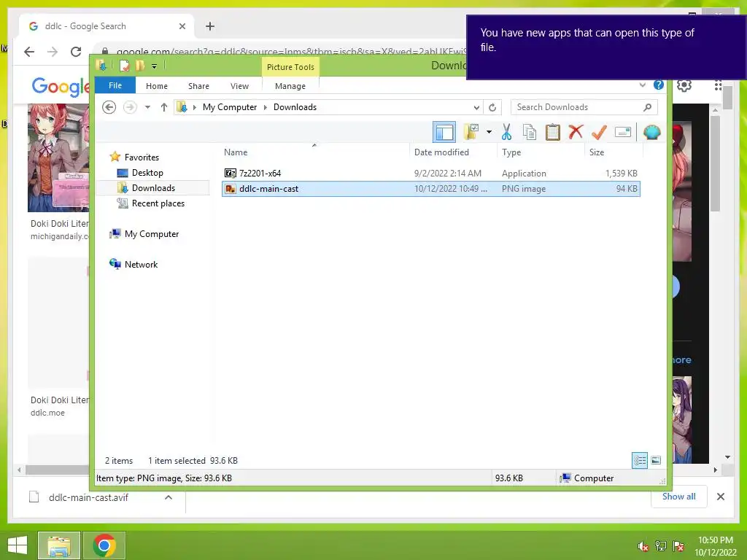Select Downloads in the navigation pane

[153, 188]
